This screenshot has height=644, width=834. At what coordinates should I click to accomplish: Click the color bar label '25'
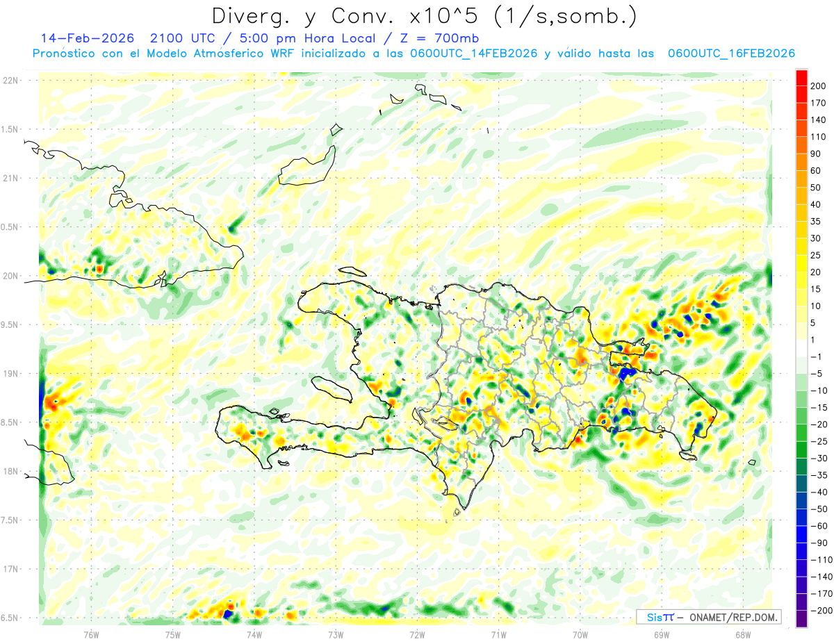tap(816, 255)
